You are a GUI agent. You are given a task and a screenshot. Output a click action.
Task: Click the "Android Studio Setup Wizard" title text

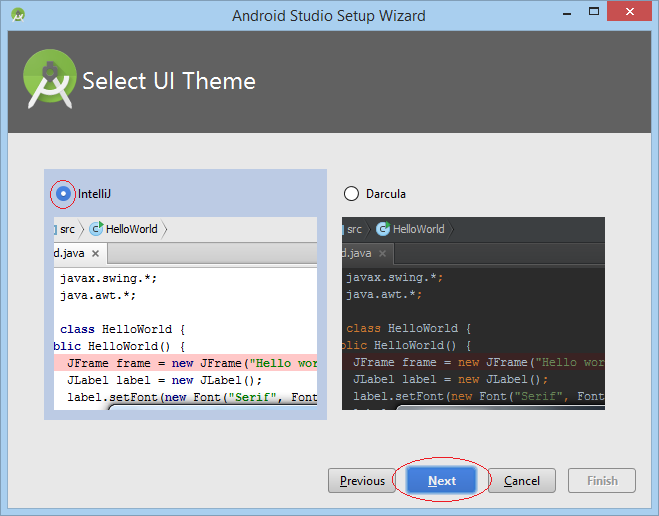[x=329, y=16]
